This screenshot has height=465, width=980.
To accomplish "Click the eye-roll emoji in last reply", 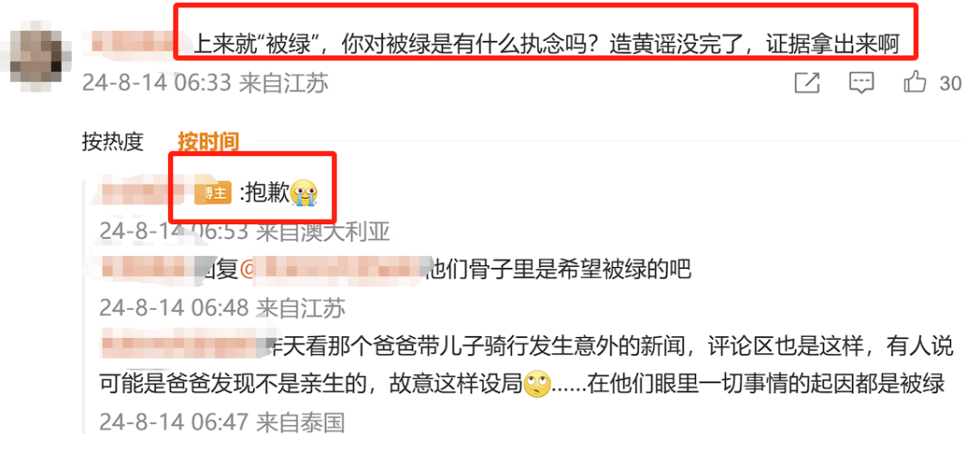I will (x=537, y=383).
